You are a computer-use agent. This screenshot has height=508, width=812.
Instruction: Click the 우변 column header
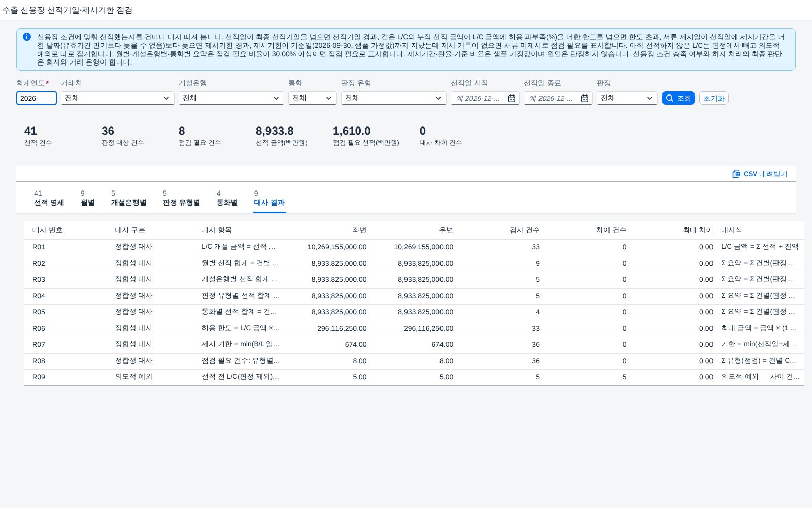pyautogui.click(x=446, y=230)
